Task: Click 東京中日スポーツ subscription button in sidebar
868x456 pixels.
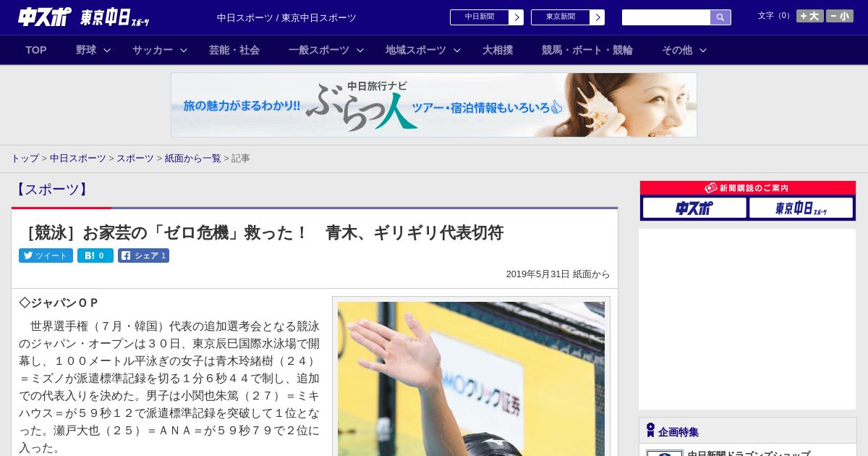Action: click(801, 208)
